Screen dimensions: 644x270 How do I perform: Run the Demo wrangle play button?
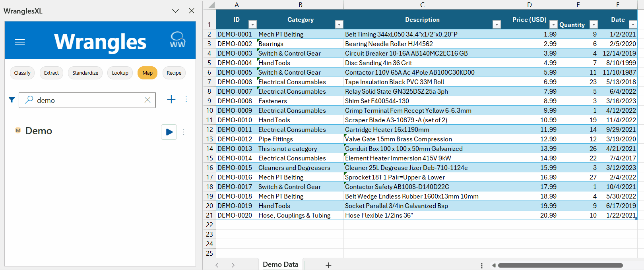tap(169, 132)
